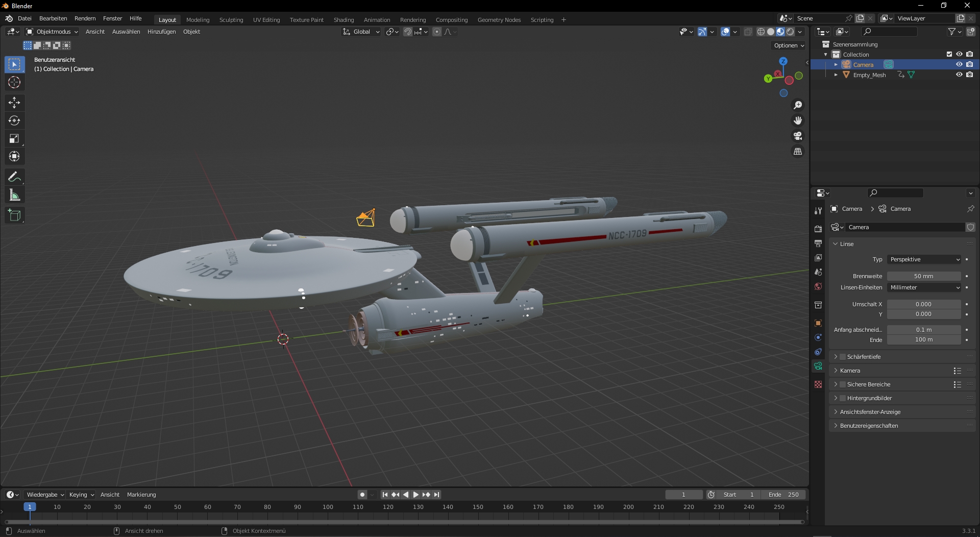This screenshot has height=537, width=980.
Task: Open the Object Constraints properties tab
Action: [818, 352]
